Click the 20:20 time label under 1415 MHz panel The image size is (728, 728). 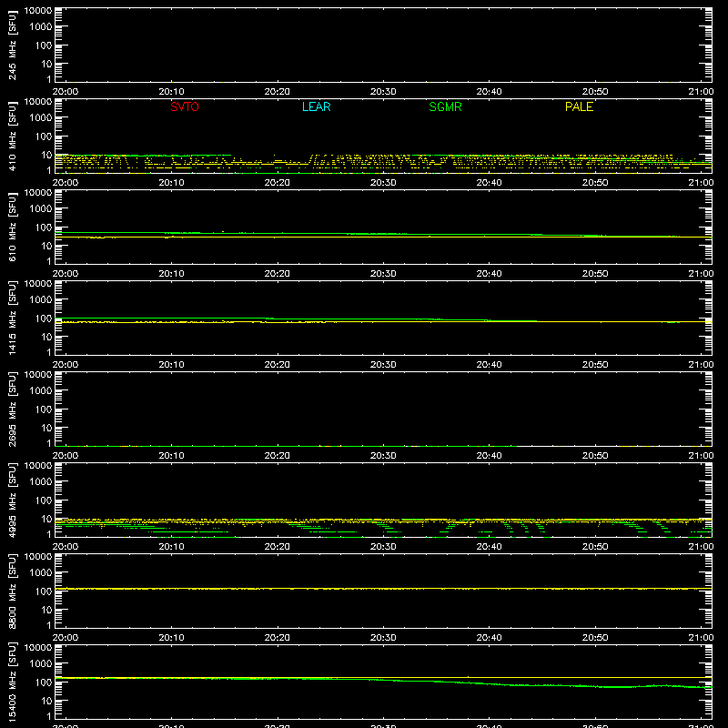coord(278,365)
